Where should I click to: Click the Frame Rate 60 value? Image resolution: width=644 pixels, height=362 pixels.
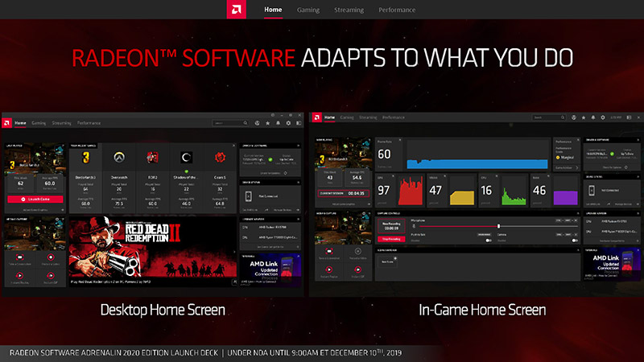385,154
